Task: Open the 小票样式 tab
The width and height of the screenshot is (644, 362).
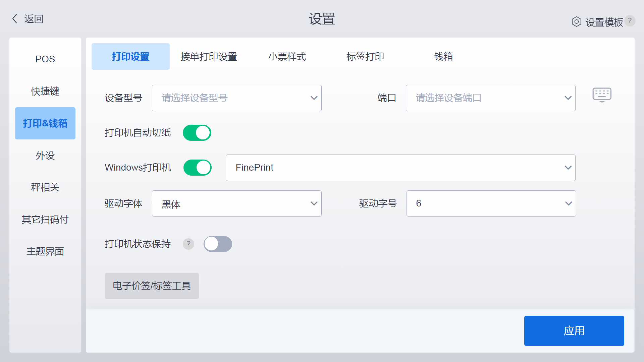Action: tap(287, 57)
